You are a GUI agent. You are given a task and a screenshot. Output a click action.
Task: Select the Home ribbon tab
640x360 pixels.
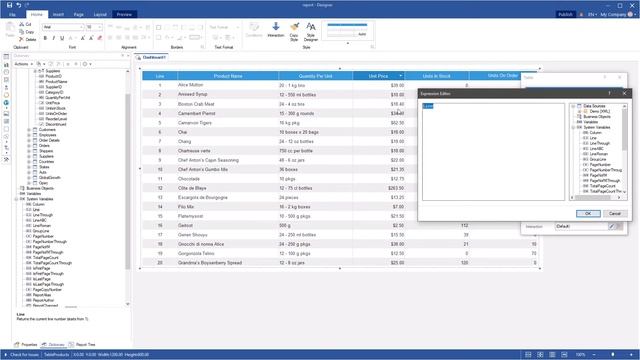point(37,14)
